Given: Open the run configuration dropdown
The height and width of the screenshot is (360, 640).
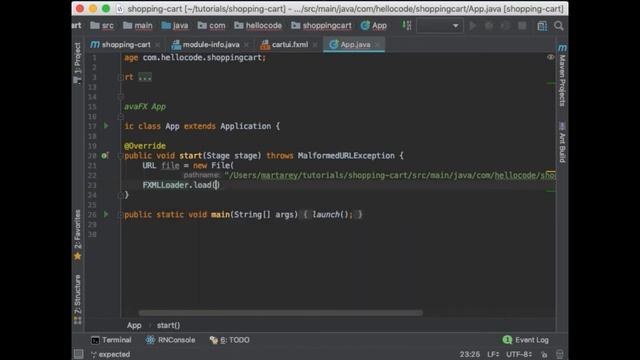Looking at the screenshot, I should pyautogui.click(x=440, y=26).
